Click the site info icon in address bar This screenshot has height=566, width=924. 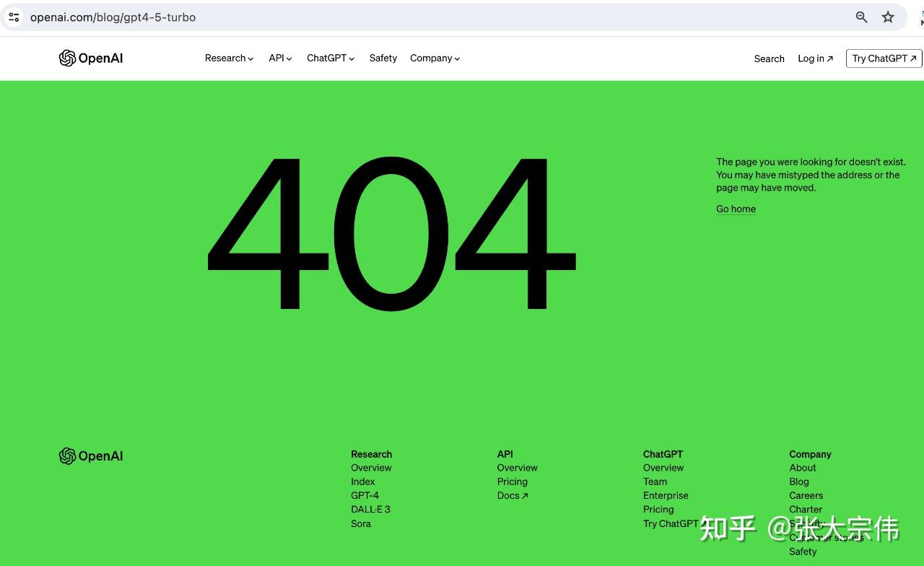(x=14, y=17)
